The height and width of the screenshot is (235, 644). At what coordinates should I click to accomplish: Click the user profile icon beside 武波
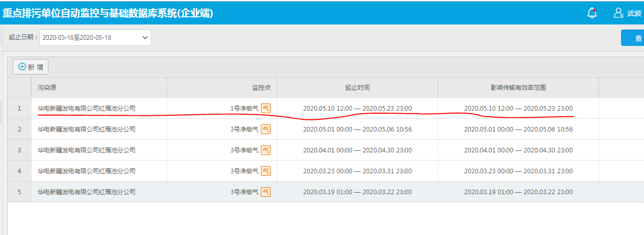[619, 13]
